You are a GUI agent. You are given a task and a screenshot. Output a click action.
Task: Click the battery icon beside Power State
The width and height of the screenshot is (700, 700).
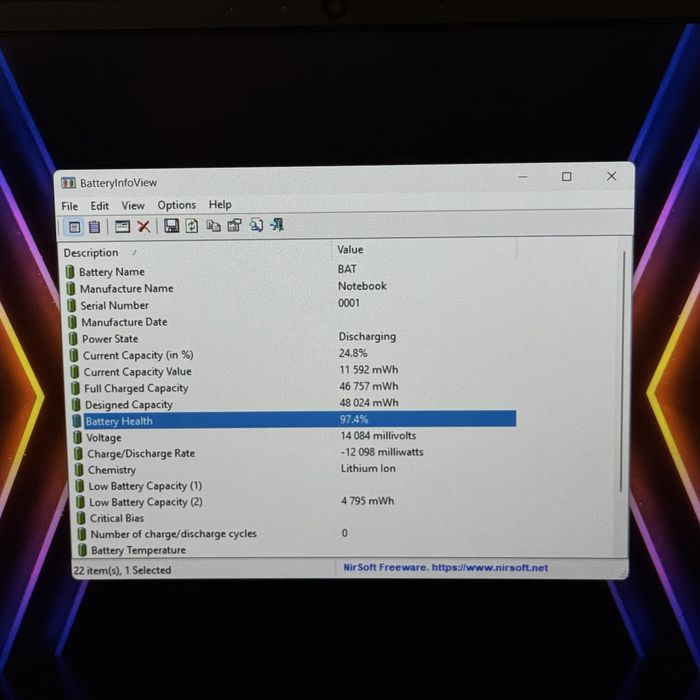point(73,338)
